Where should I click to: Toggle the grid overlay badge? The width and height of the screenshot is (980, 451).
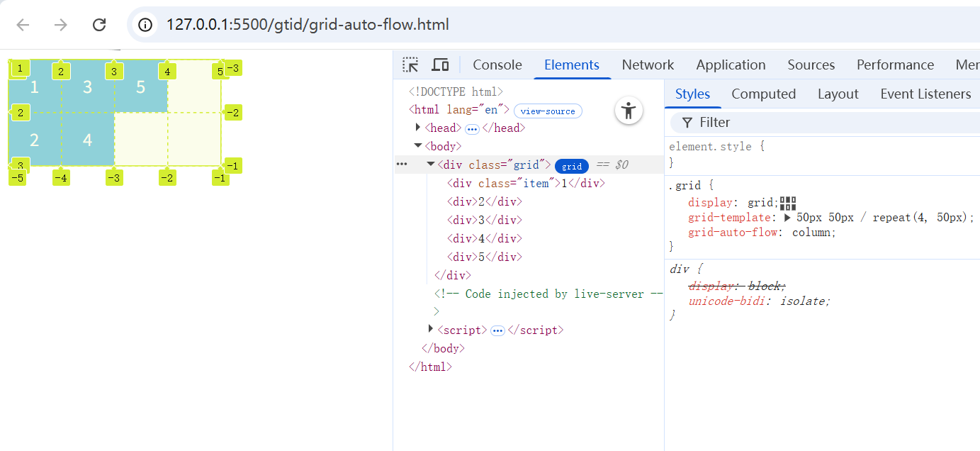tap(572, 166)
